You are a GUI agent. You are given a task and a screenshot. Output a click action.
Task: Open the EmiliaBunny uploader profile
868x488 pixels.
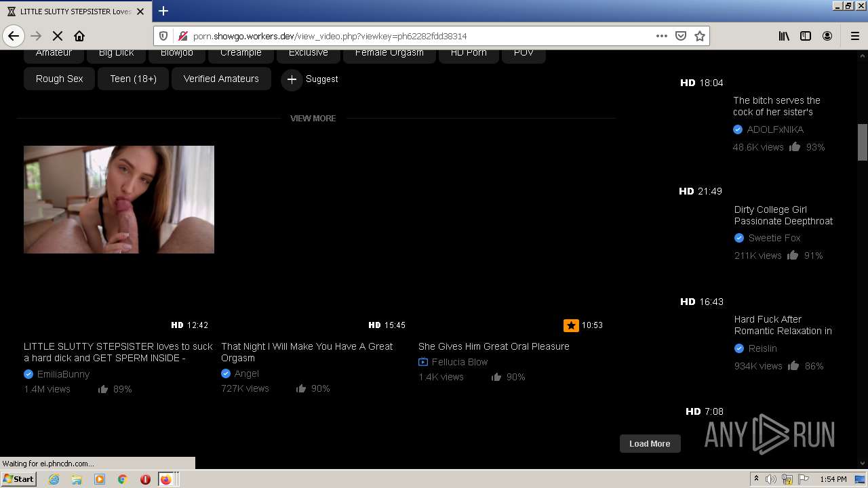63,374
